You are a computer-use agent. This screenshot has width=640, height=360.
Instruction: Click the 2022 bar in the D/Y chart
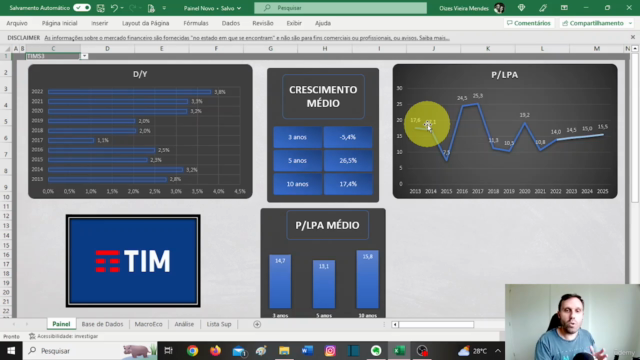(x=129, y=92)
